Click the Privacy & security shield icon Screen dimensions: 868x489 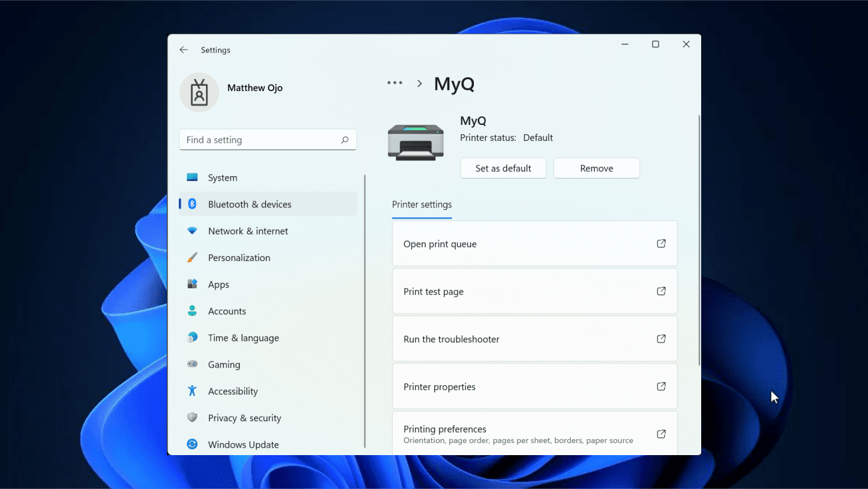tap(192, 418)
